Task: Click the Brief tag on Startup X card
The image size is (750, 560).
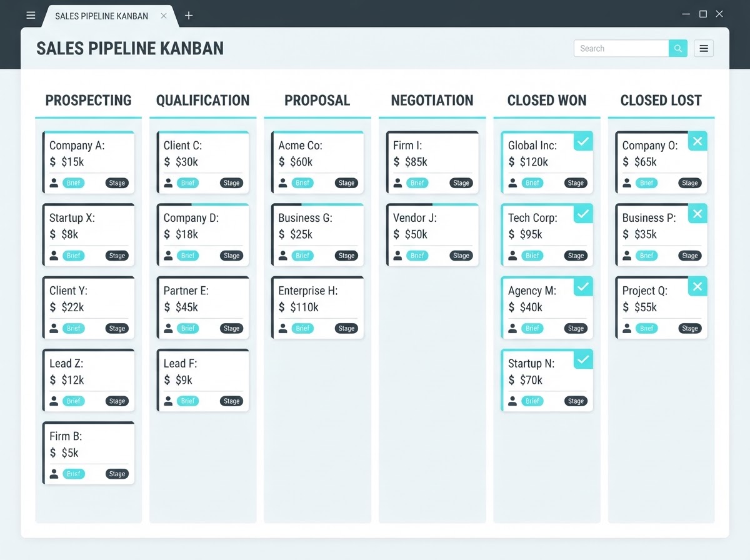Action: [74, 256]
